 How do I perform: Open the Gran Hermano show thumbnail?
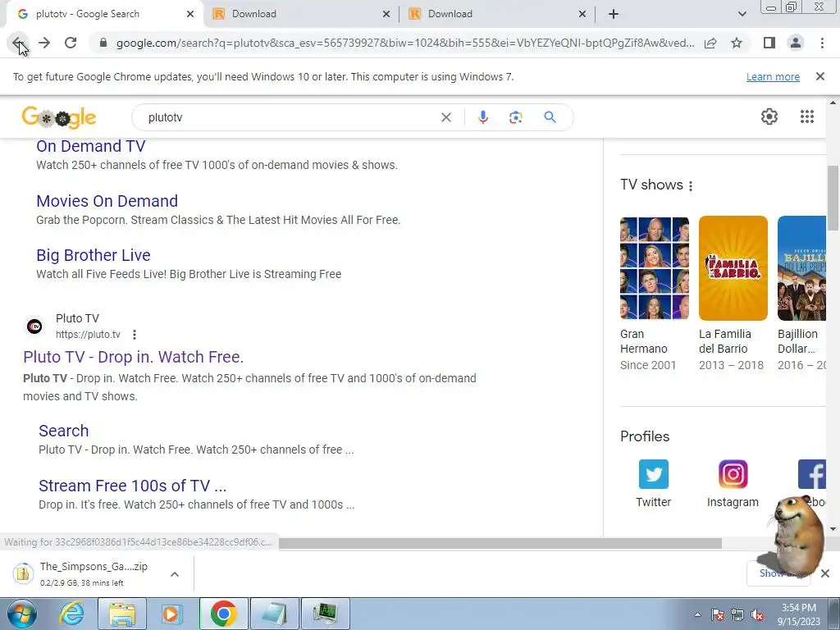pos(654,268)
